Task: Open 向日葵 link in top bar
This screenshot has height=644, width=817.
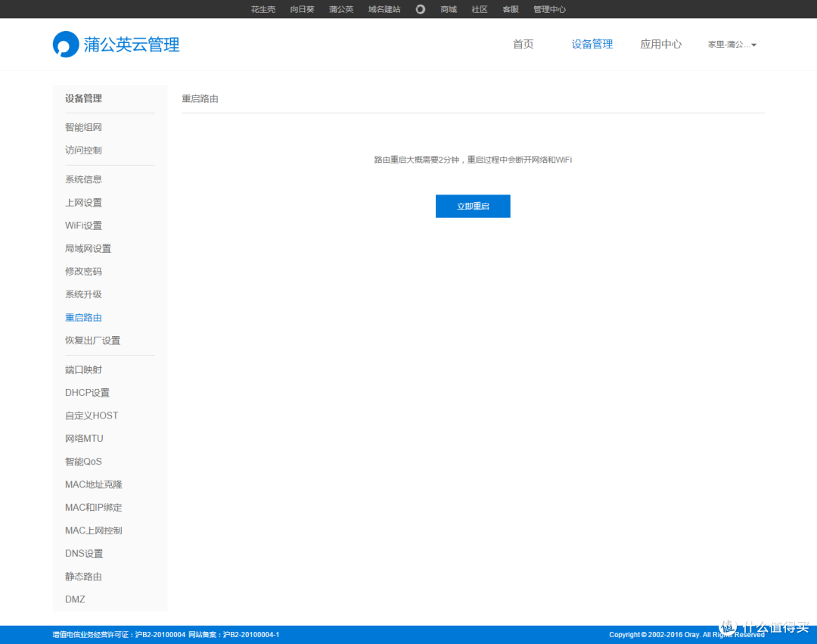Action: (302, 9)
